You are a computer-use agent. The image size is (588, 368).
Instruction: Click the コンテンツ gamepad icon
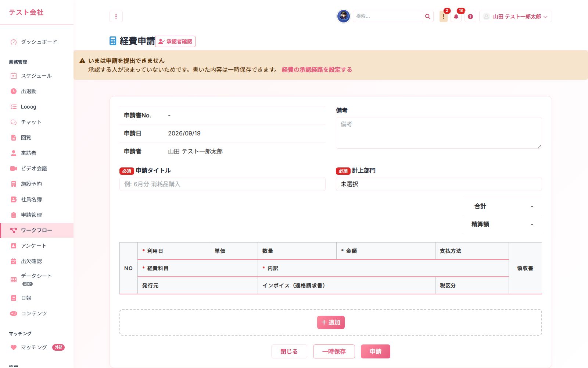click(14, 314)
